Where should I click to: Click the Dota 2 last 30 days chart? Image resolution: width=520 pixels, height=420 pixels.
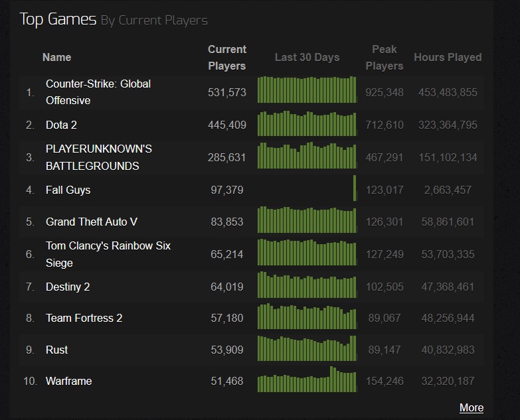(x=307, y=123)
